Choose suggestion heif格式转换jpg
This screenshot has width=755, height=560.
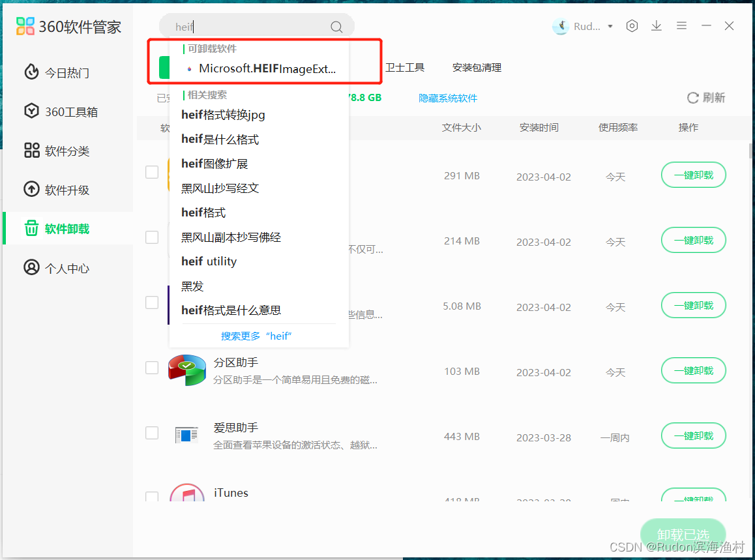(223, 115)
